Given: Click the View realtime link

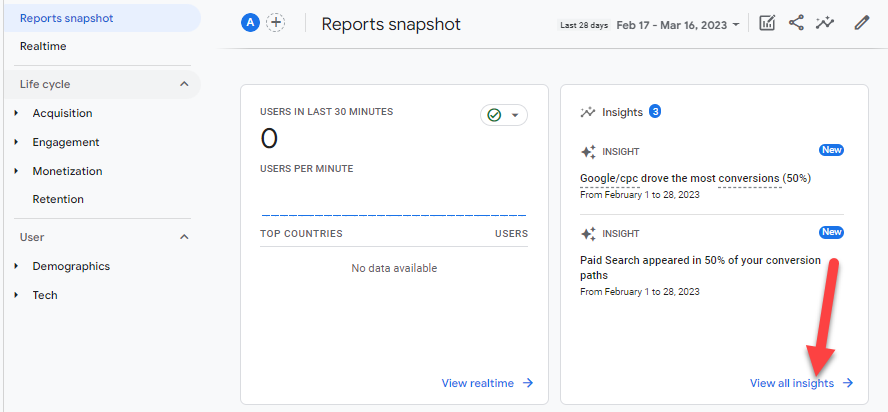Looking at the screenshot, I should click(487, 383).
